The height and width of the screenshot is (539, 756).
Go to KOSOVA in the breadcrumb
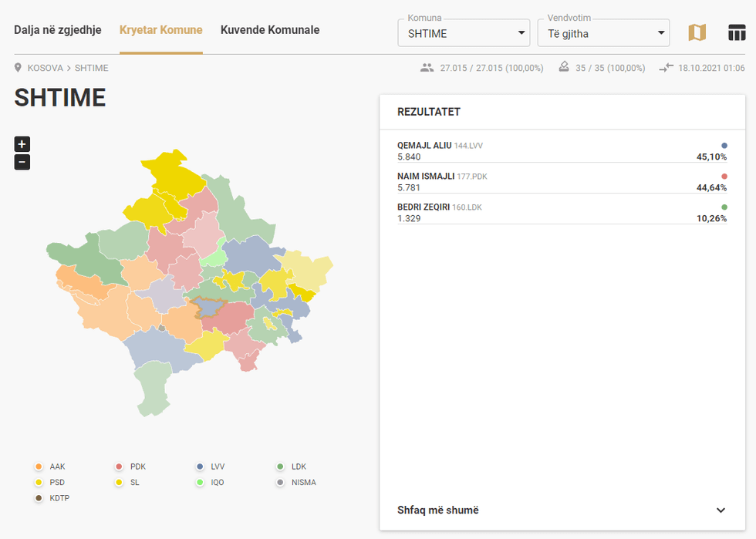[45, 68]
